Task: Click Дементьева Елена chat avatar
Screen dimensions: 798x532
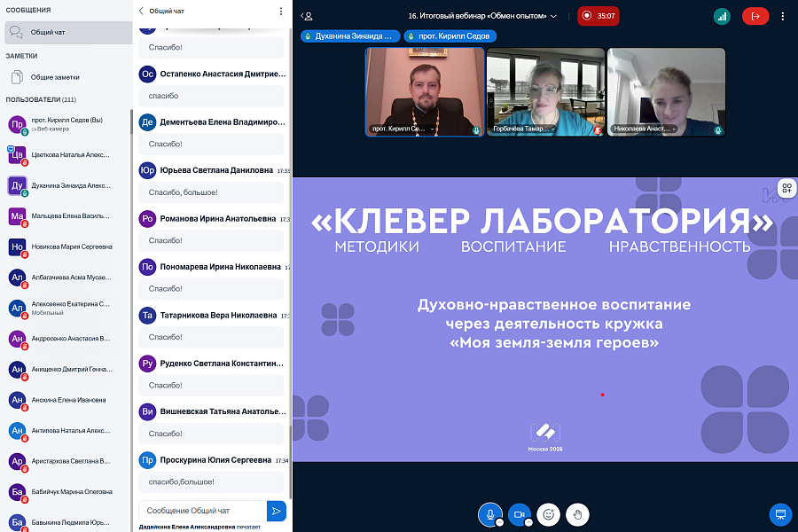Action: coord(147,122)
